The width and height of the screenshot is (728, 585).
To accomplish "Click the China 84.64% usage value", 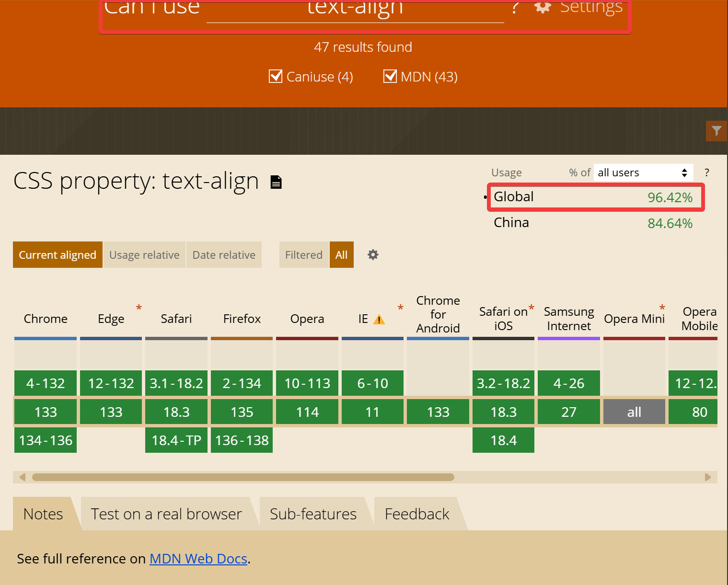I will point(670,223).
